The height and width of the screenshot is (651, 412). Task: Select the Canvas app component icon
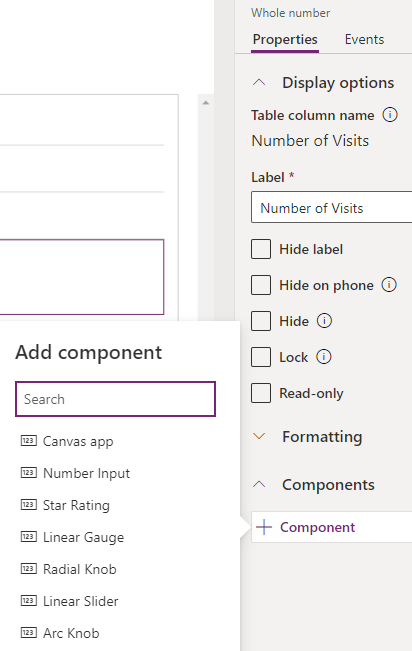click(29, 441)
